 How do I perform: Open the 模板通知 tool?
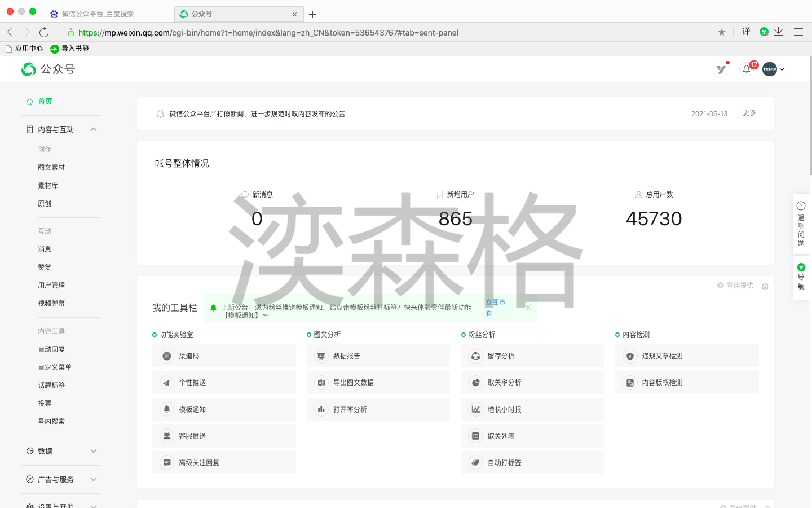coord(224,409)
